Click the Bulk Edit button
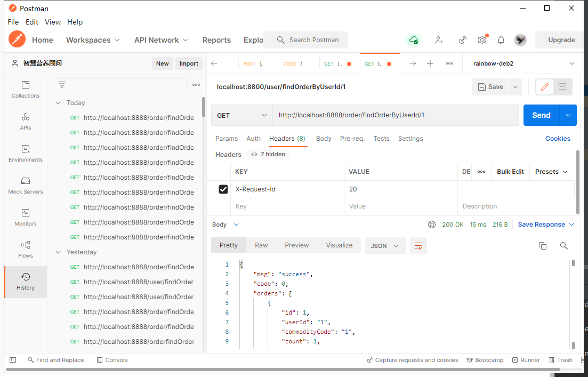 [x=510, y=171]
